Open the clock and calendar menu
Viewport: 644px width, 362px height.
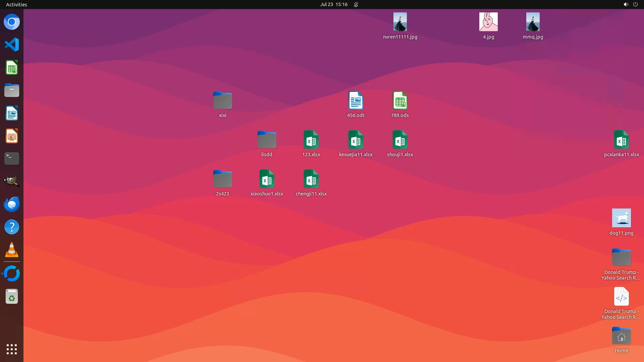(333, 4)
